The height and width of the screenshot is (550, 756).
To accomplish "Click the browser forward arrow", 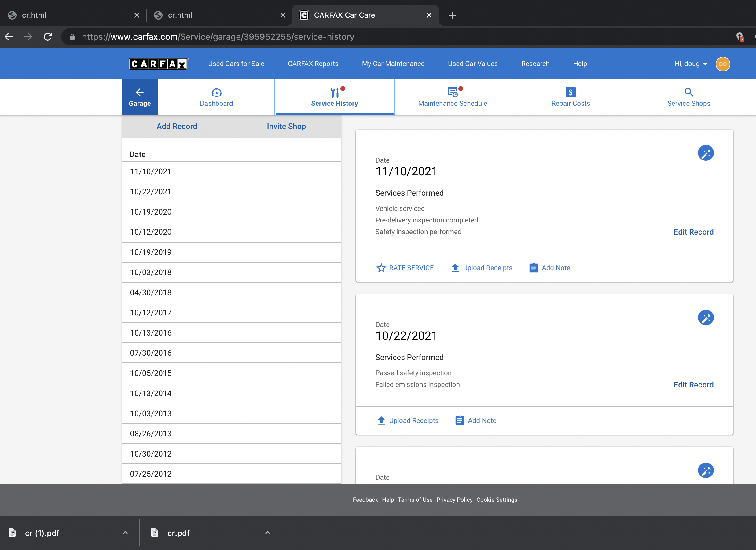I will click(28, 37).
